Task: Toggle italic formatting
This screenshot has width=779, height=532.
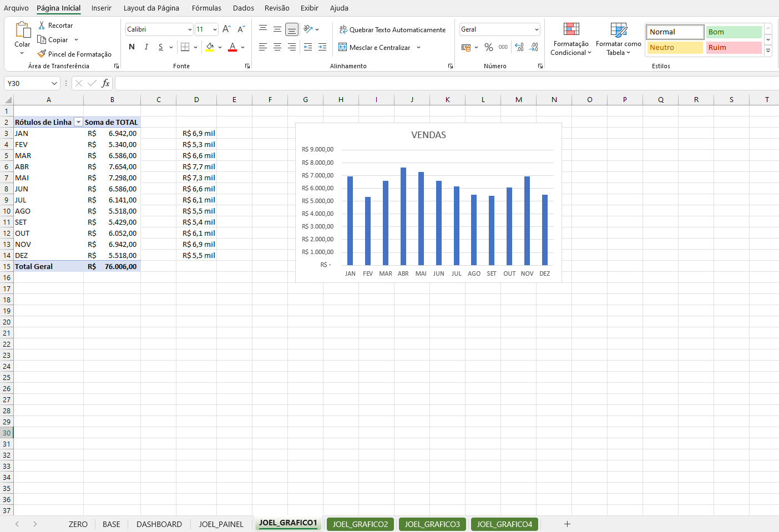Action: [146, 47]
